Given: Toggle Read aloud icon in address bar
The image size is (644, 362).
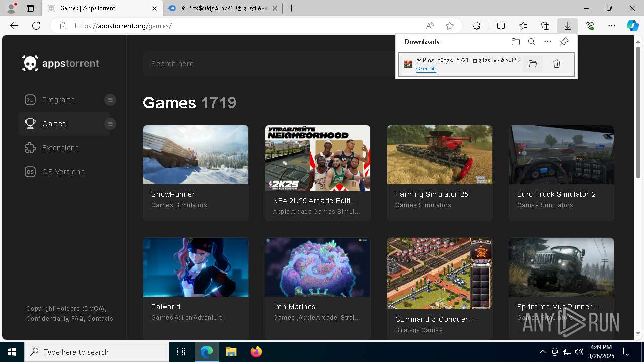Looking at the screenshot, I should [x=430, y=26].
